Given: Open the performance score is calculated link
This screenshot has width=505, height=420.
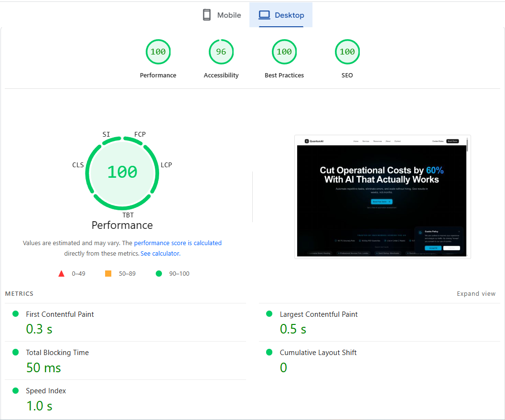Looking at the screenshot, I should click(x=178, y=243).
